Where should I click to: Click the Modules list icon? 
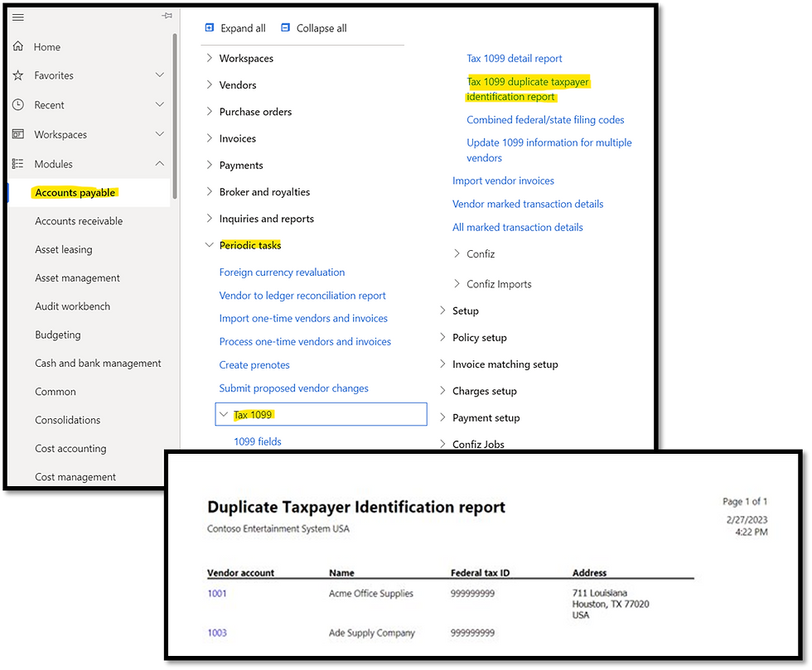click(18, 164)
